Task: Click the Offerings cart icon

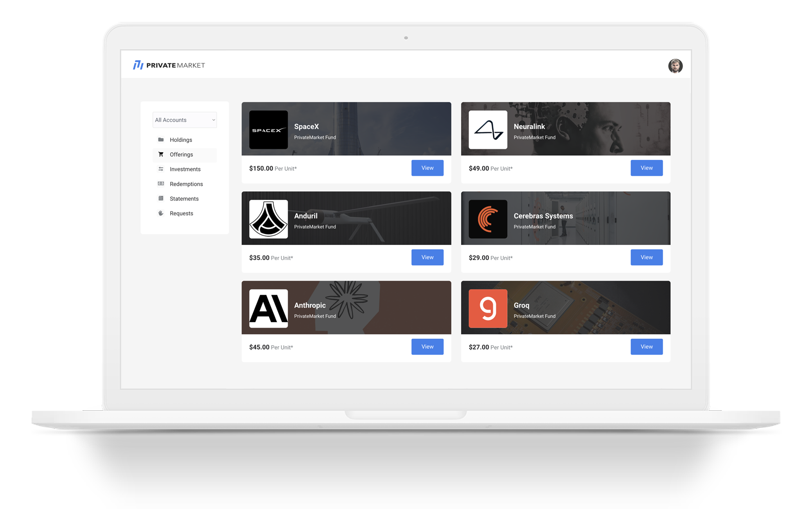Action: [161, 154]
